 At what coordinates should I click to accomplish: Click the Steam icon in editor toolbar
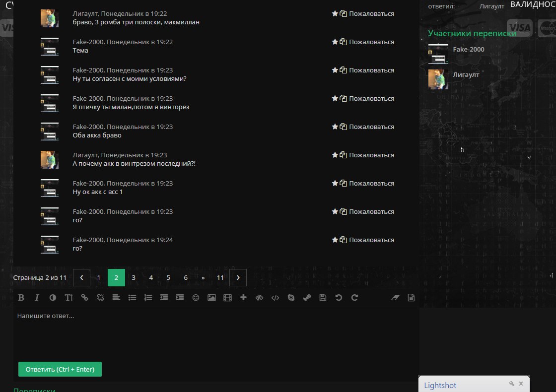307,298
